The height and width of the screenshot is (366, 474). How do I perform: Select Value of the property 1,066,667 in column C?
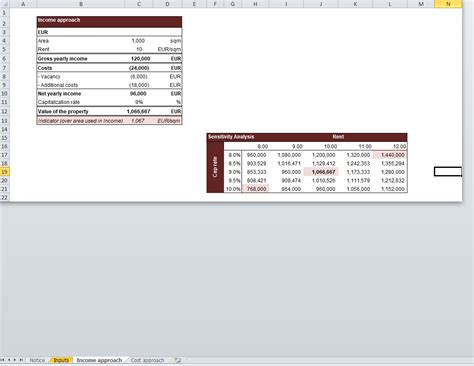coord(139,111)
